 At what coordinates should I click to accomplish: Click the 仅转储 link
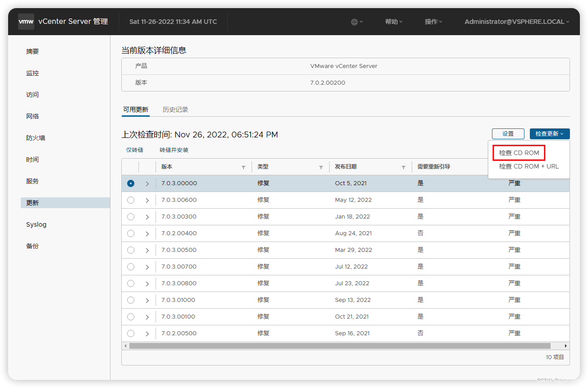pos(134,150)
